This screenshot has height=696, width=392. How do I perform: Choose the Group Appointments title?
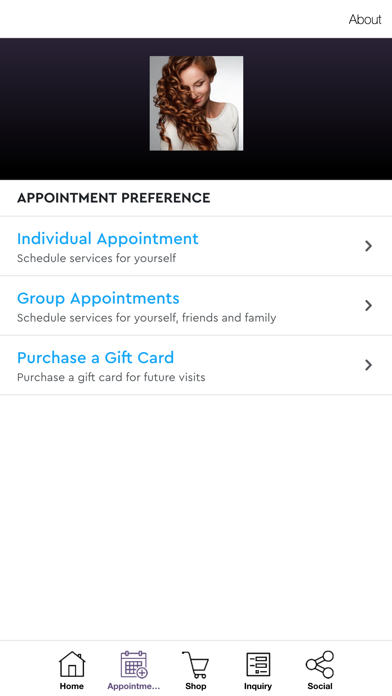pyautogui.click(x=98, y=298)
